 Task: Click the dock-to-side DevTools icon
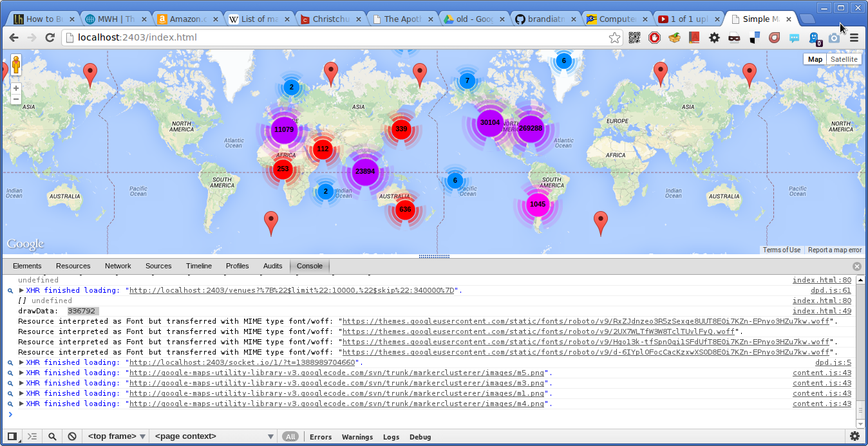tap(12, 436)
